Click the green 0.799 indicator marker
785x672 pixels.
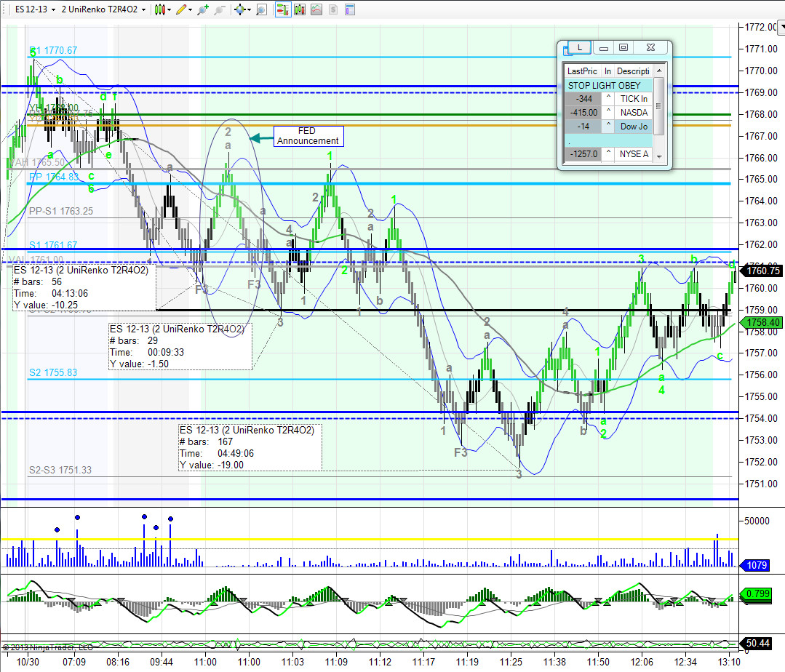(x=757, y=593)
